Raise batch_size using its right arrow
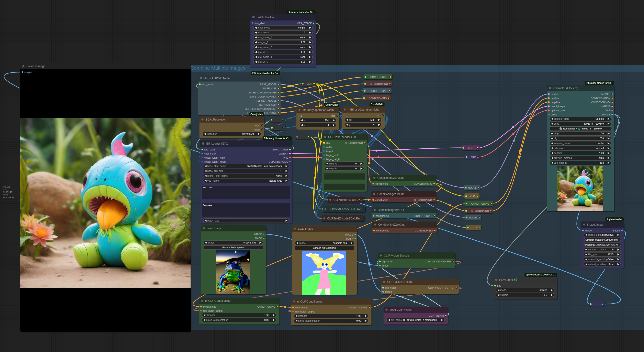The image size is (644, 352). (286, 221)
